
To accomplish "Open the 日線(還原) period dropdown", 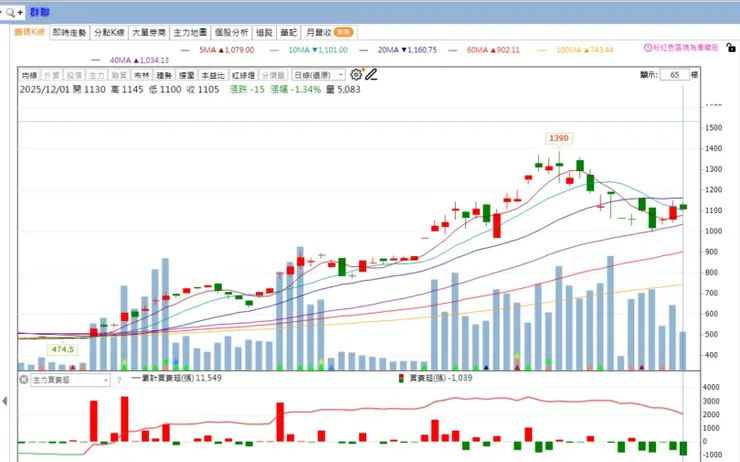I will 319,75.
